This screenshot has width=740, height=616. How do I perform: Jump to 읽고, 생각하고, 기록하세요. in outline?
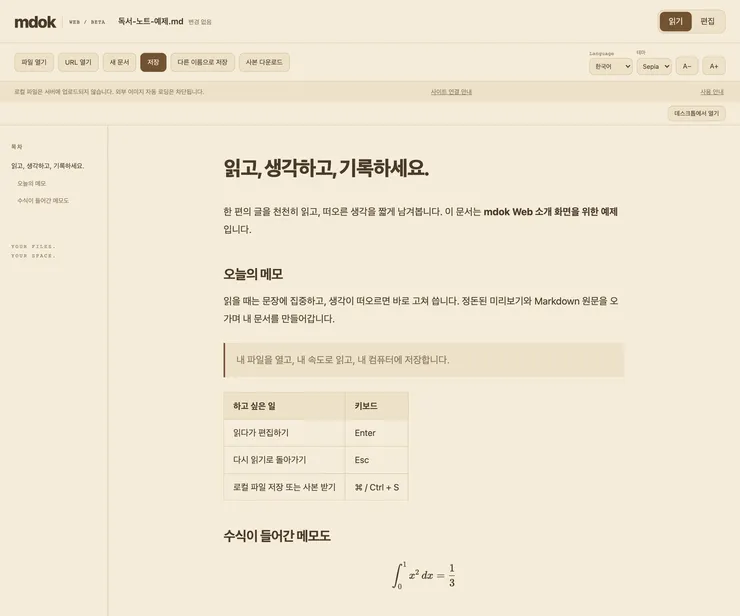pos(48,166)
